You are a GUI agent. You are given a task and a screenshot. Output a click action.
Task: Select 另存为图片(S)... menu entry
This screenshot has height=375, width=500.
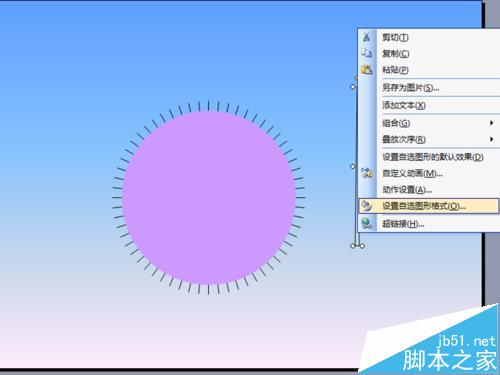pos(429,88)
